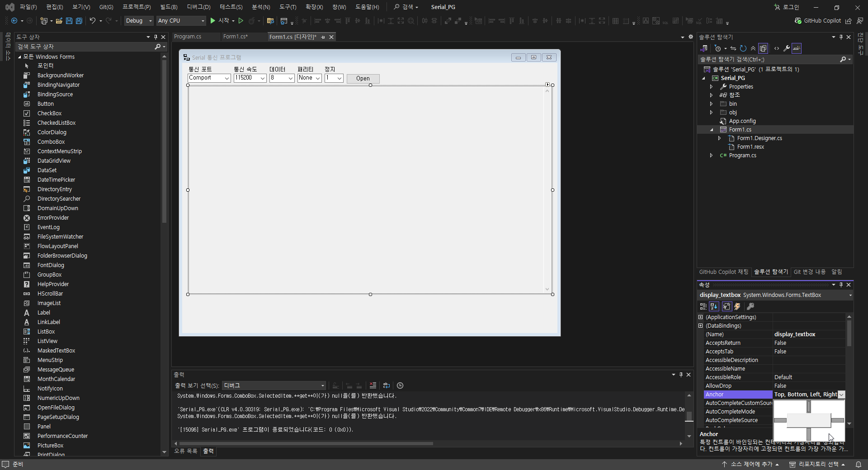The image size is (868, 470).
Task: Expand the Program.cs node
Action: pyautogui.click(x=711, y=155)
